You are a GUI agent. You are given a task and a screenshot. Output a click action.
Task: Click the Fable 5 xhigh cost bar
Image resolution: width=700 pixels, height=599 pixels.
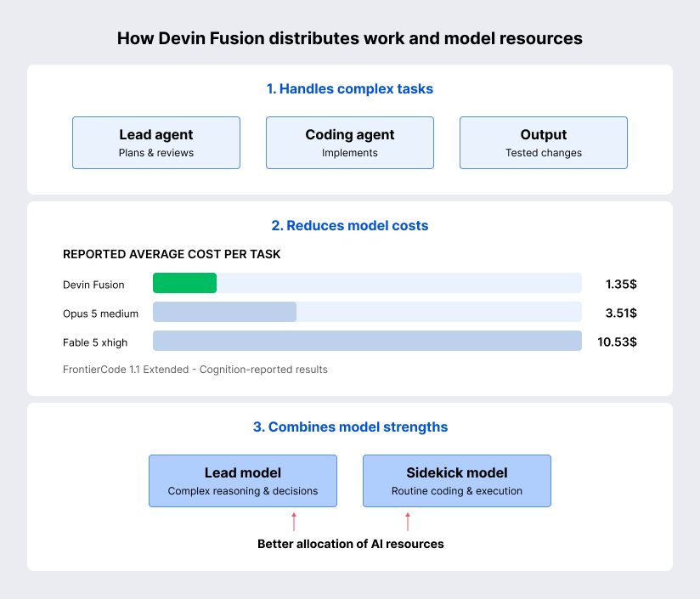(x=367, y=341)
